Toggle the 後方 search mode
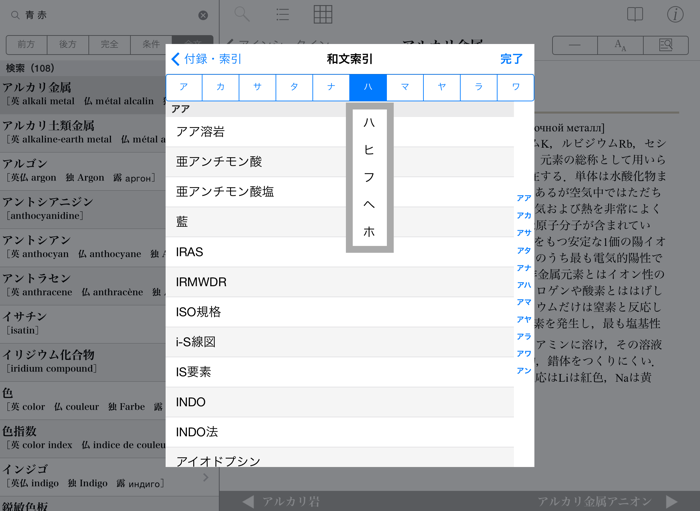 pos(68,45)
